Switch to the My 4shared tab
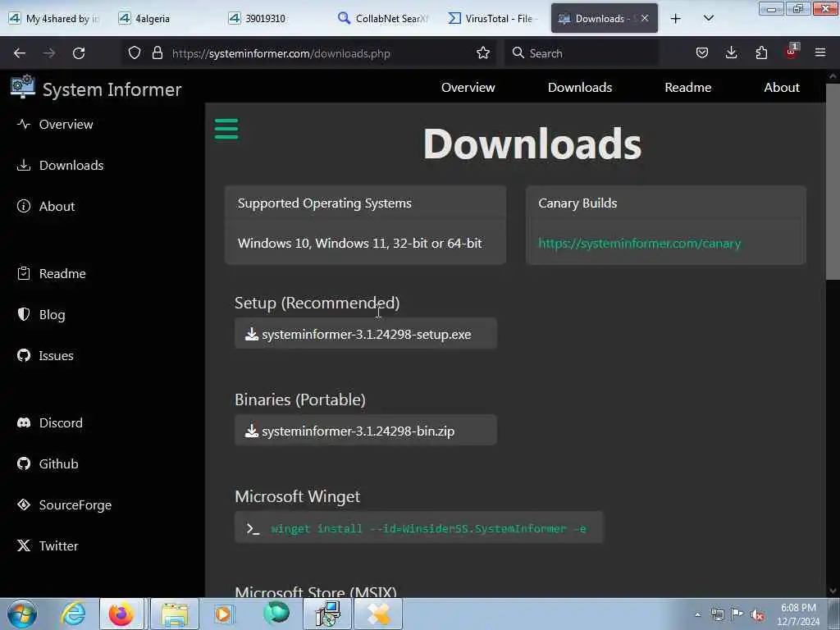The image size is (840, 630). pos(55,19)
